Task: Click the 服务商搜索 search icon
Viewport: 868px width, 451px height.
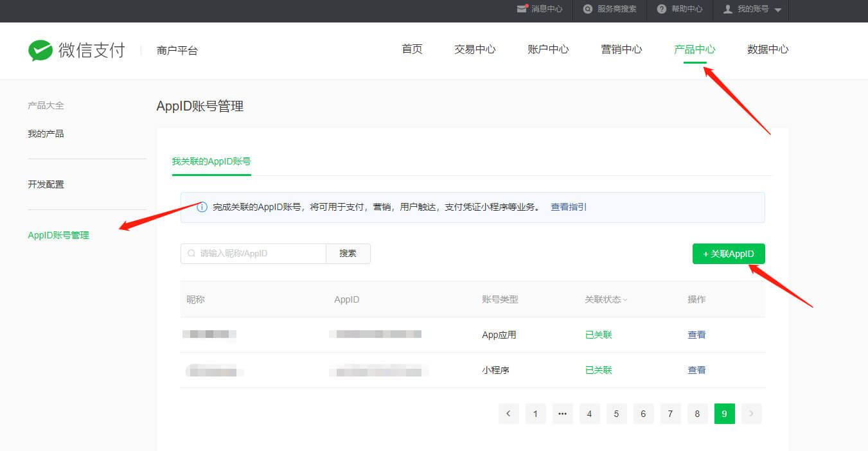Action: [588, 9]
